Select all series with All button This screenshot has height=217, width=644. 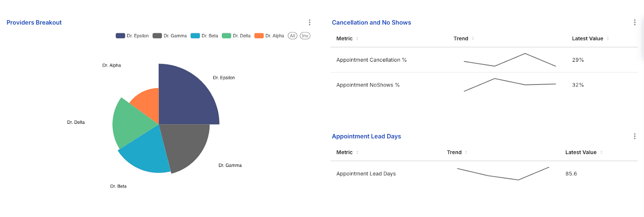[293, 36]
